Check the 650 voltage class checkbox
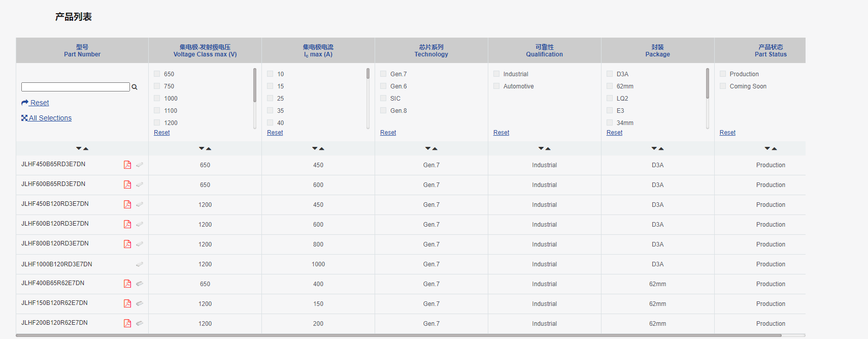Image resolution: width=868 pixels, height=339 pixels. (x=157, y=74)
